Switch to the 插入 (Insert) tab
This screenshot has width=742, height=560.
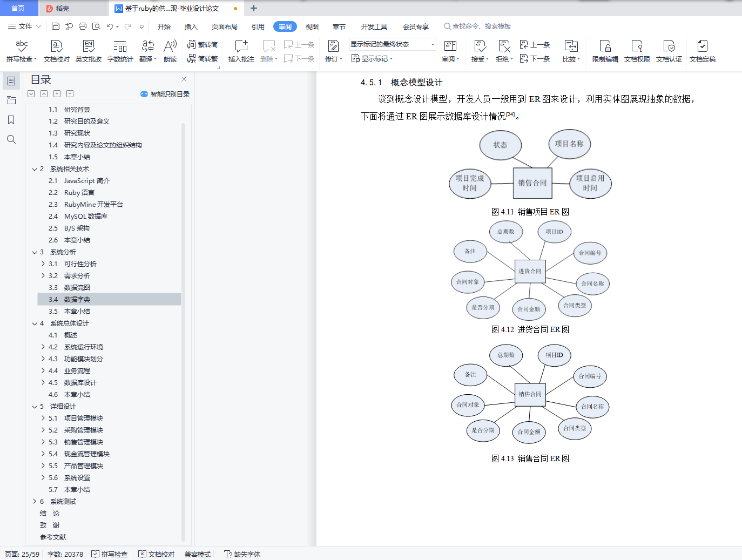pos(191,26)
